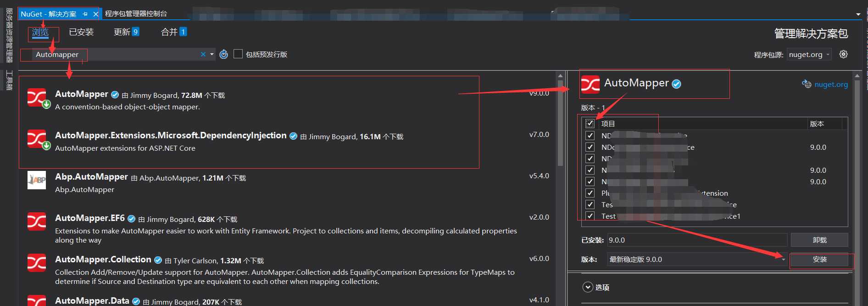The height and width of the screenshot is (306, 868).
Task: Select the AutoMapper.Data package icon
Action: (x=37, y=300)
